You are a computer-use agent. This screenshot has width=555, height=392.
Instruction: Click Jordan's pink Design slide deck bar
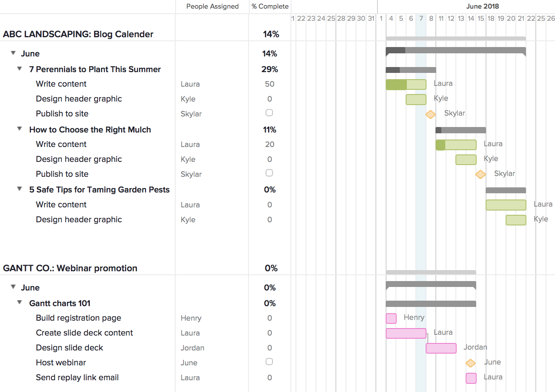coord(441,348)
